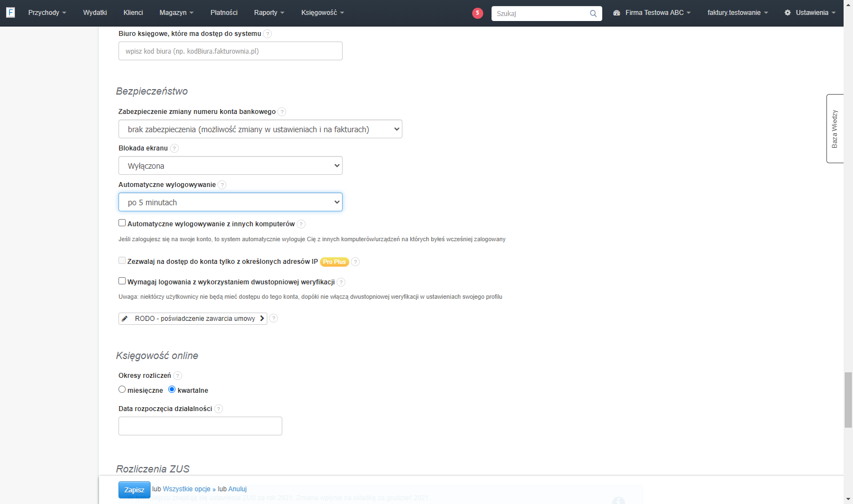Click the Anuluj link
Viewport: 853px width, 504px height.
237,489
